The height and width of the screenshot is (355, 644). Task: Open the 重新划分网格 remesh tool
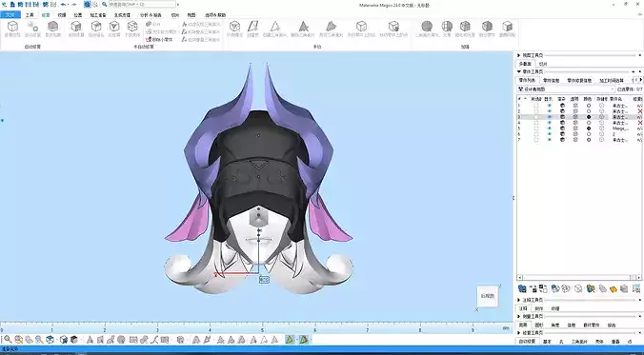pos(507,30)
